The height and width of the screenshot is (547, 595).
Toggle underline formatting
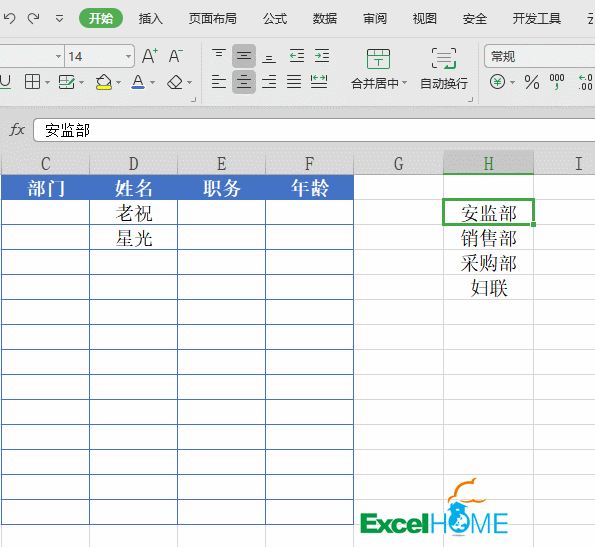point(5,82)
